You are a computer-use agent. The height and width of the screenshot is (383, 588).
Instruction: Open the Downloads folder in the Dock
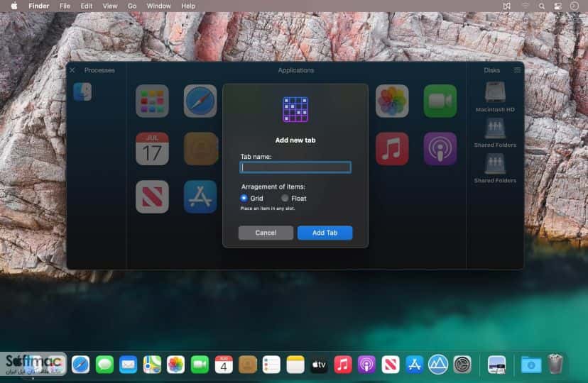tap(531, 365)
